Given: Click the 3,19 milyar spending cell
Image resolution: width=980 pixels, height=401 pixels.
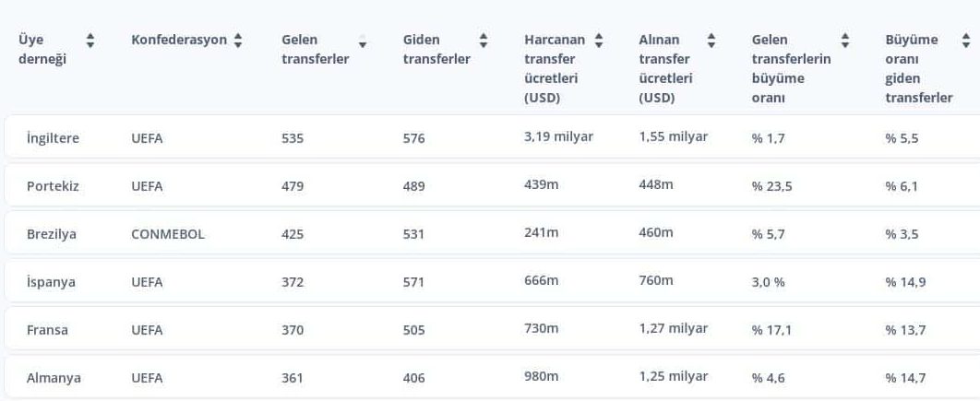Looking at the screenshot, I should (559, 136).
